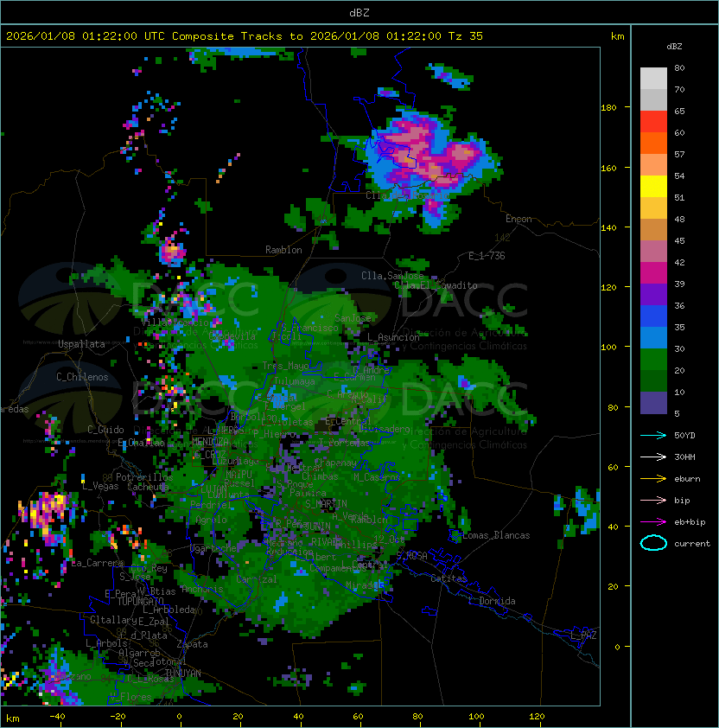Click the white 30HM arrow in legend

(x=653, y=457)
